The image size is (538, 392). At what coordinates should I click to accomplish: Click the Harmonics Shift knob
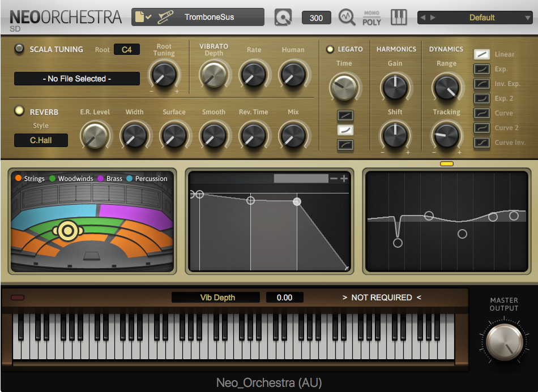pyautogui.click(x=395, y=136)
